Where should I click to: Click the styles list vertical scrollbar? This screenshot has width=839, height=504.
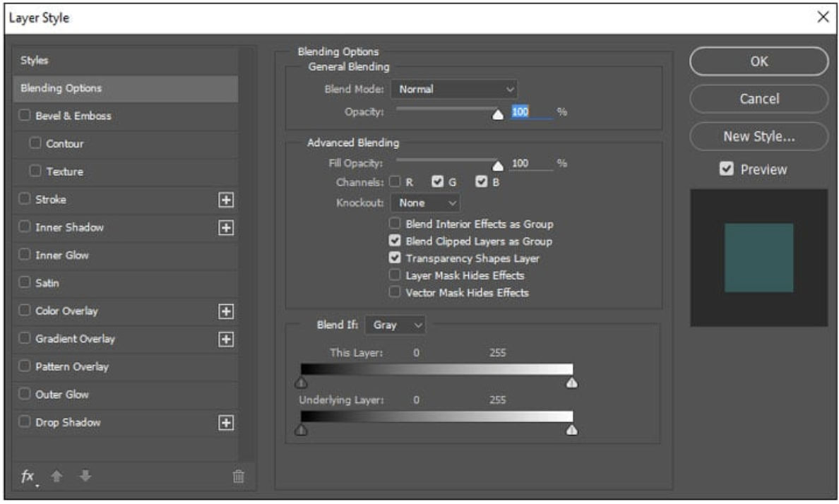point(246,254)
